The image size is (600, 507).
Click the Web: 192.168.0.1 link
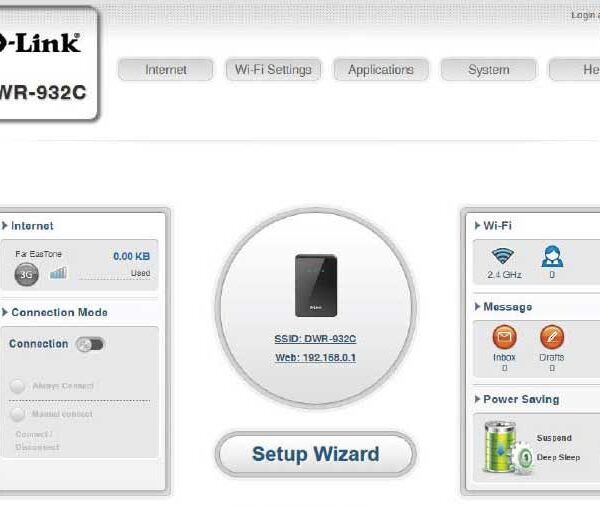pyautogui.click(x=316, y=358)
